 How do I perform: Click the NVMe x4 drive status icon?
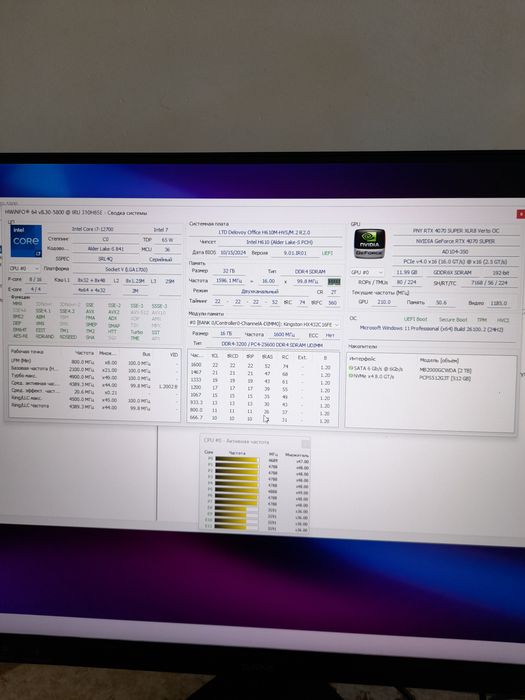[x=350, y=376]
